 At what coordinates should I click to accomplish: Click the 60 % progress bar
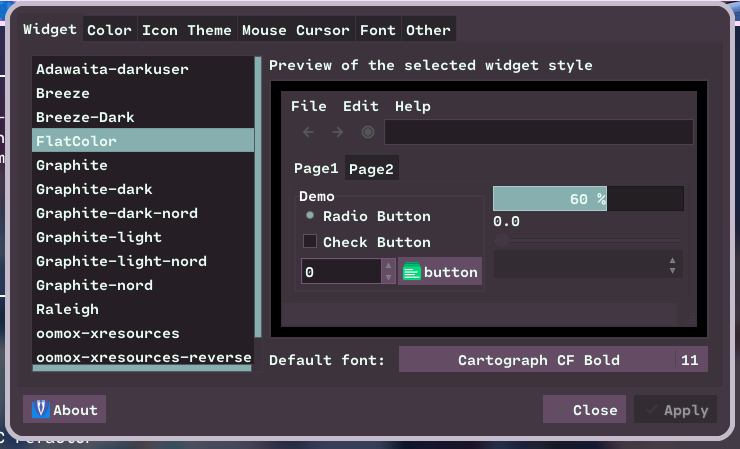click(x=588, y=198)
